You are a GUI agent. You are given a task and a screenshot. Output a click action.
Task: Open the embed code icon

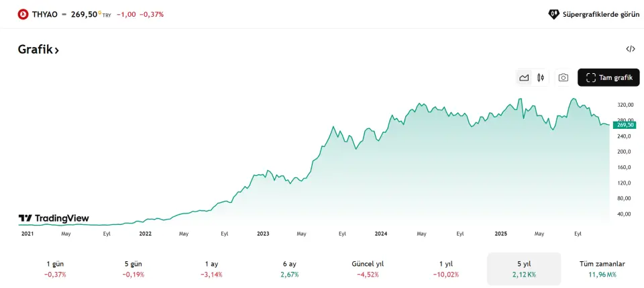pos(631,49)
